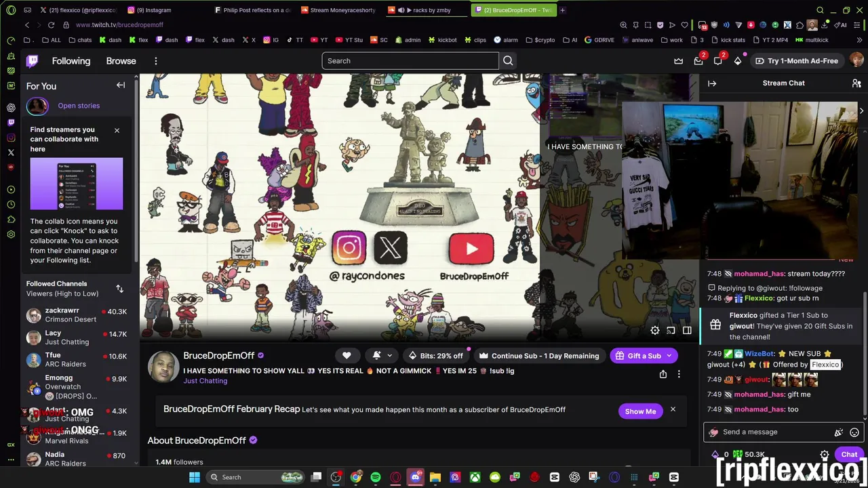Dismiss the February Recap banner

tap(673, 409)
